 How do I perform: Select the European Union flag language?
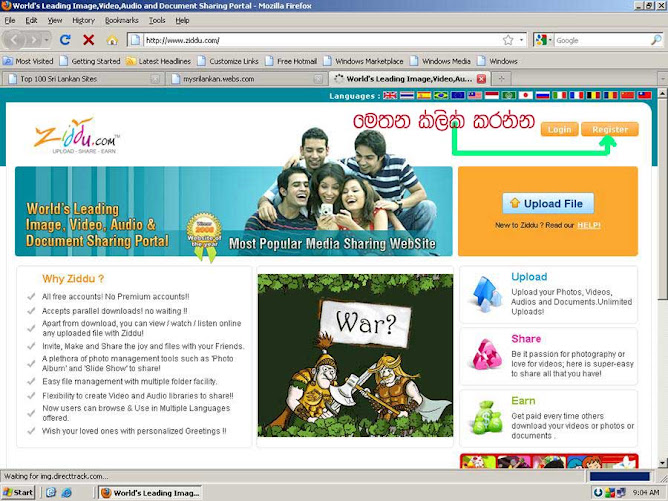458,95
